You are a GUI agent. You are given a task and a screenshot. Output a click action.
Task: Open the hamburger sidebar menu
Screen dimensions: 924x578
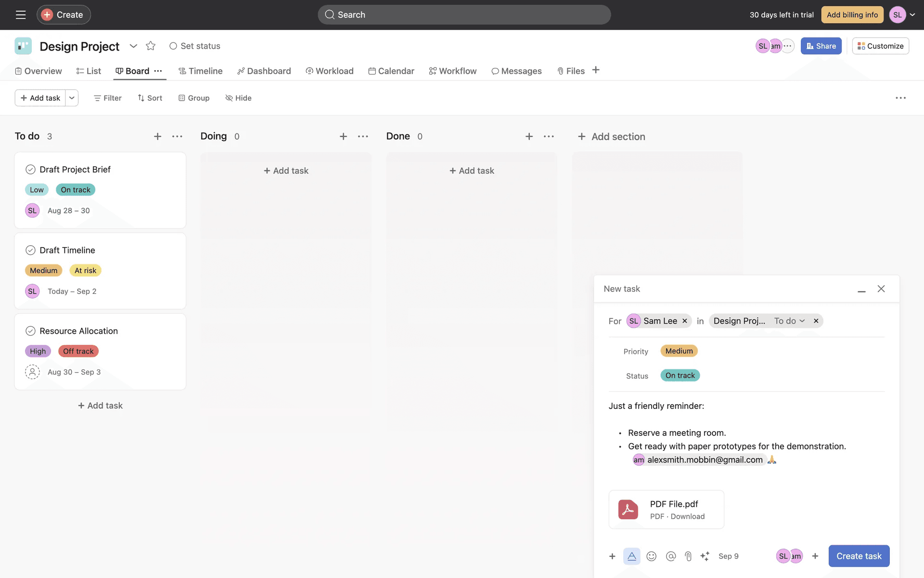click(x=21, y=15)
